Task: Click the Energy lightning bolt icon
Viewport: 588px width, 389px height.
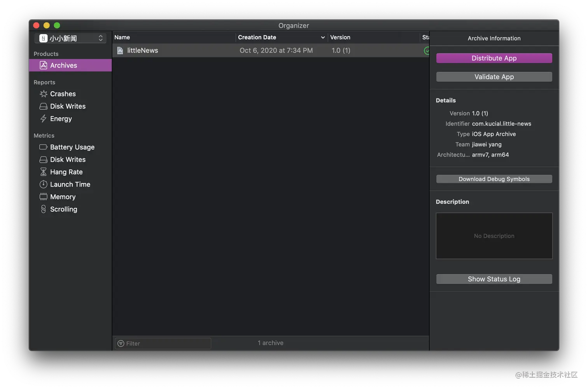Action: (x=44, y=119)
